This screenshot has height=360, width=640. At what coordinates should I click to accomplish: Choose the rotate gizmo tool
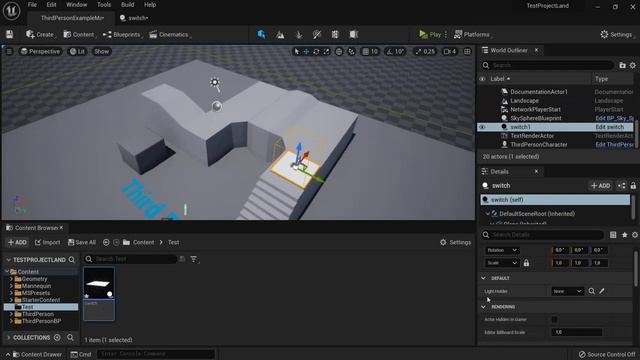tap(316, 51)
